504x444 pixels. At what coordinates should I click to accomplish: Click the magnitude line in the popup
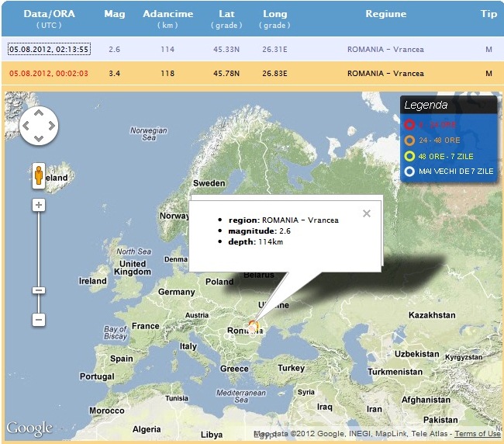[259, 231]
